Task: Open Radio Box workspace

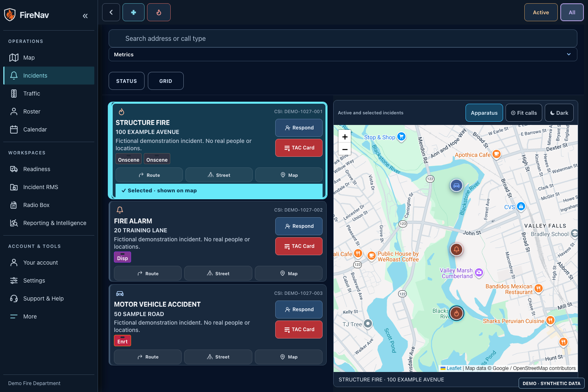Action: (49, 205)
